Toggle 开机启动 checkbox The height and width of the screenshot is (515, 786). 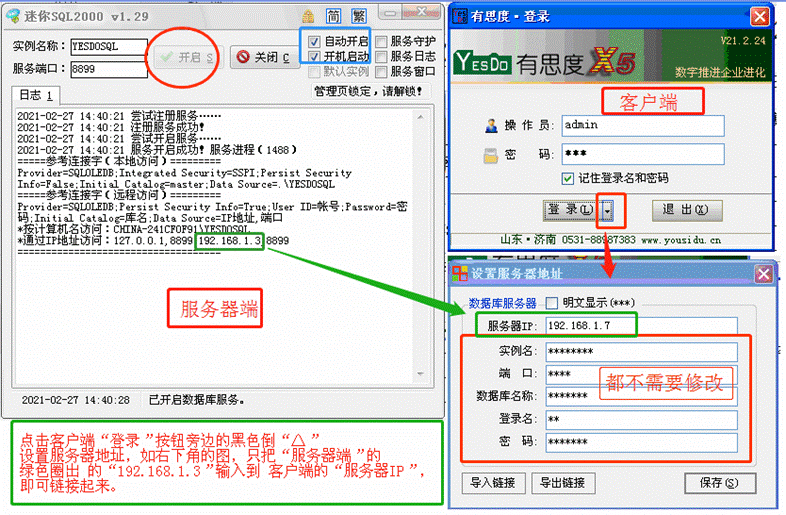point(314,57)
